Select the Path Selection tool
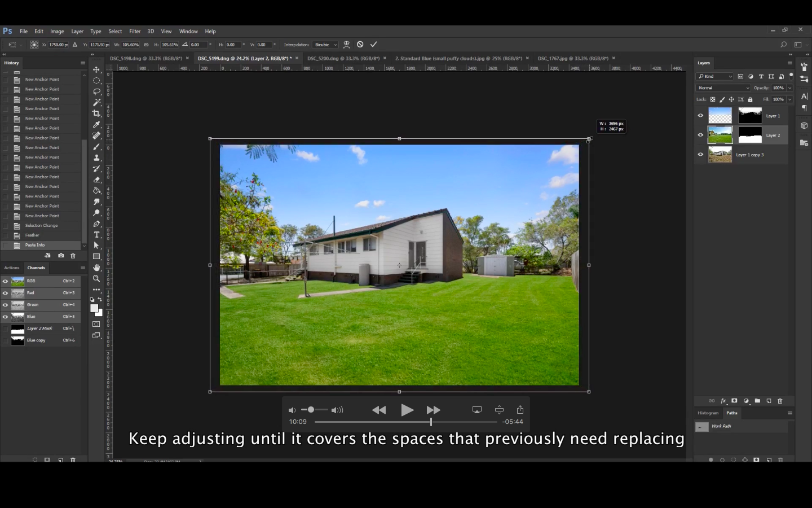812x508 pixels. pyautogui.click(x=96, y=246)
